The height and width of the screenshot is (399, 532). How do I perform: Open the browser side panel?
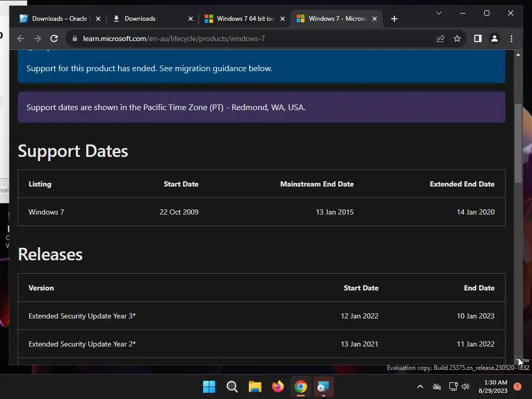(478, 38)
